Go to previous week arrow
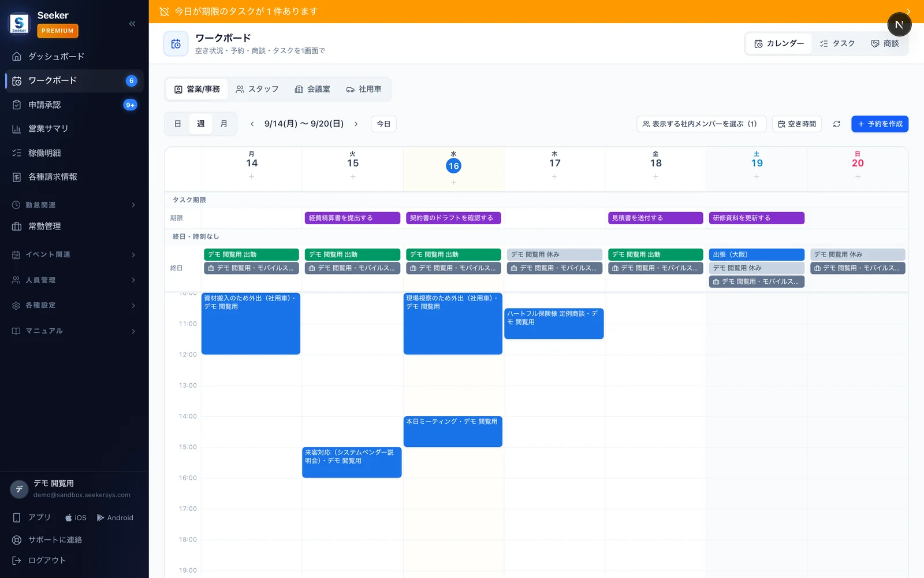Screen dimensions: 924x578 pos(252,124)
